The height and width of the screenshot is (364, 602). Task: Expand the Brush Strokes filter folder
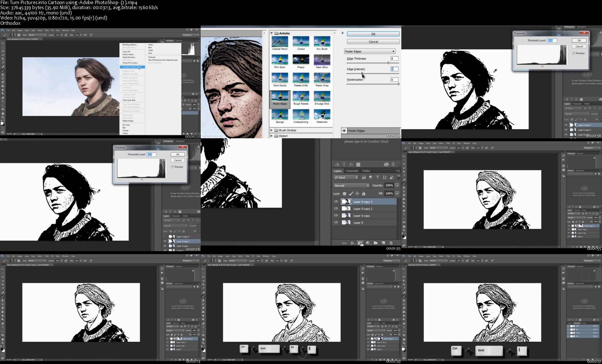[272, 130]
